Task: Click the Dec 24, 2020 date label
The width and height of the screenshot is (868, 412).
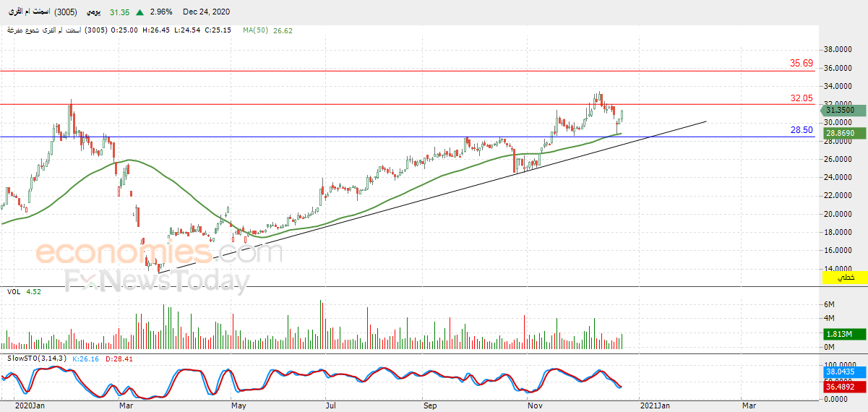Action: click(207, 12)
